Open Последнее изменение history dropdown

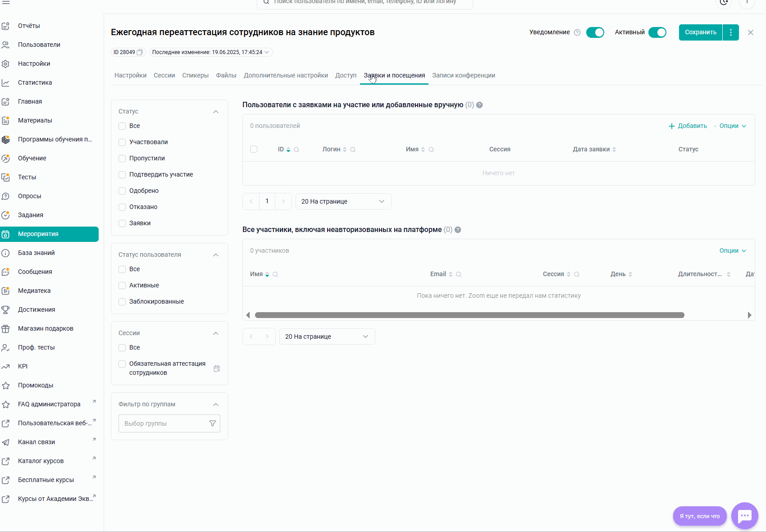211,52
